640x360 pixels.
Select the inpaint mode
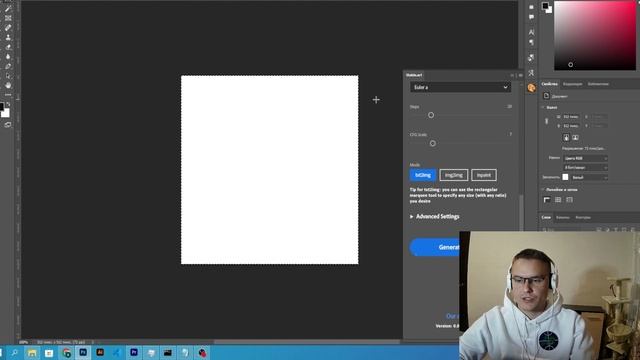[484, 175]
